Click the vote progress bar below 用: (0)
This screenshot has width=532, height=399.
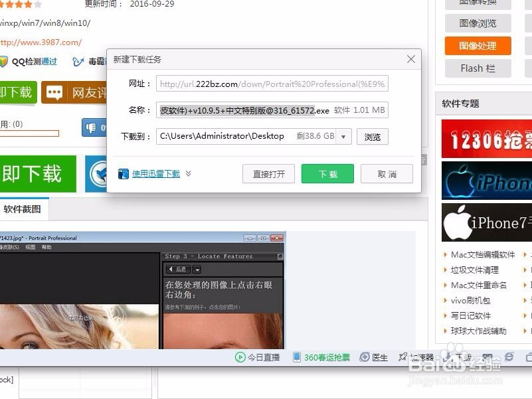[29, 133]
